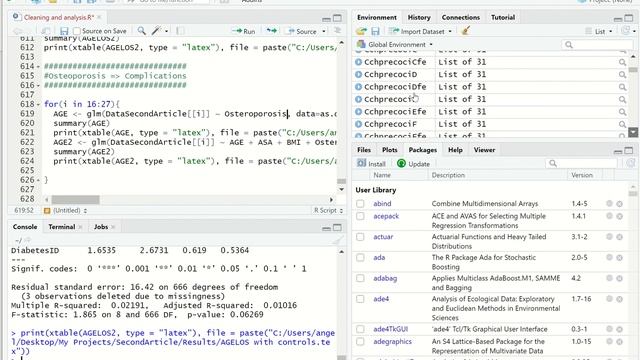Click the compile report notebook icon
The width and height of the screenshot is (640, 360).
(180, 31)
